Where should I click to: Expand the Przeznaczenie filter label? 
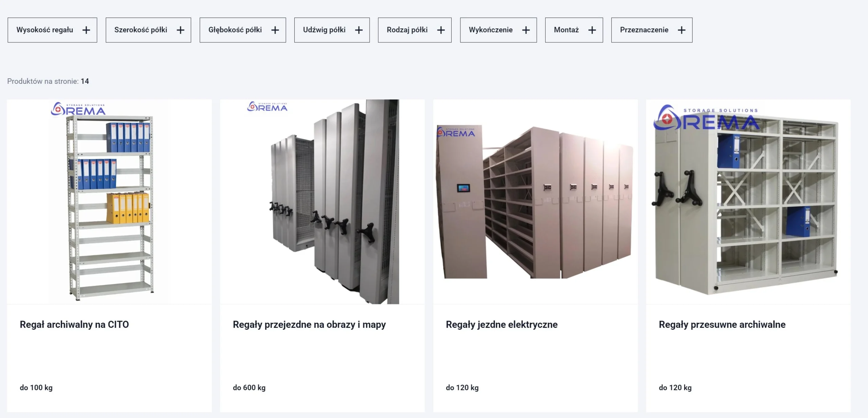coord(644,30)
